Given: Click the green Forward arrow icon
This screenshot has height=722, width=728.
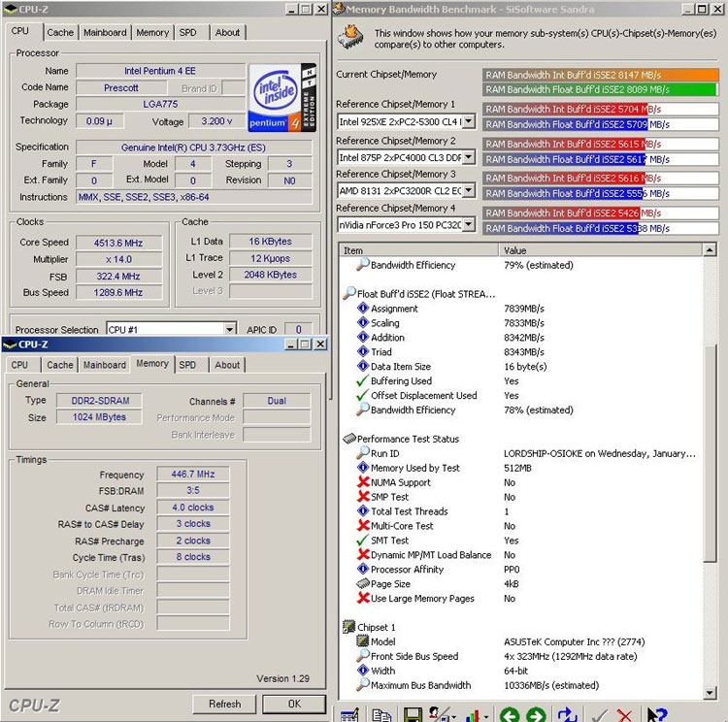Looking at the screenshot, I should click(x=536, y=715).
